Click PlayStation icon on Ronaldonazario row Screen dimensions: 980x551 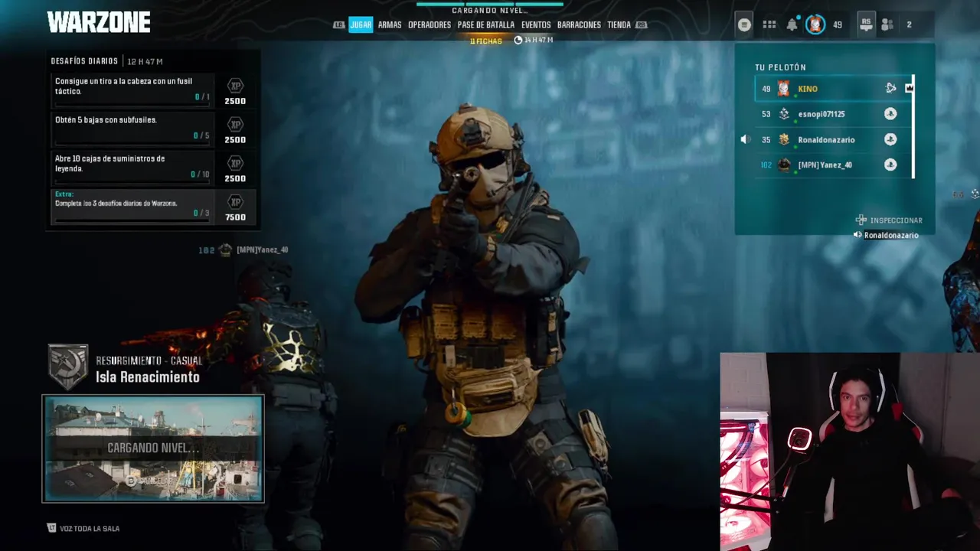click(890, 139)
